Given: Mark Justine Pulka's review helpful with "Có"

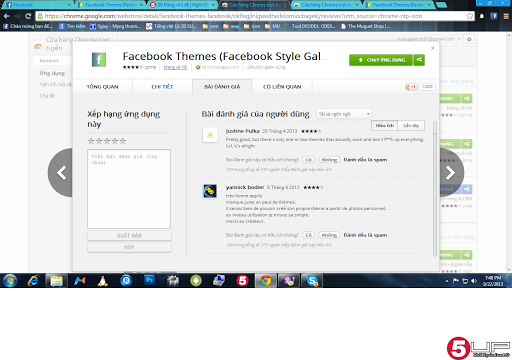Looking at the screenshot, I should (x=308, y=160).
